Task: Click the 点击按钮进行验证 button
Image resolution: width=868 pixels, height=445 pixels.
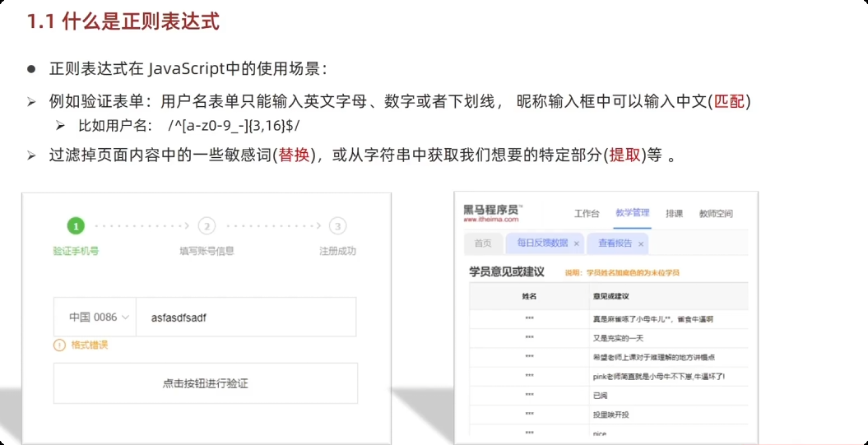Action: pos(206,383)
